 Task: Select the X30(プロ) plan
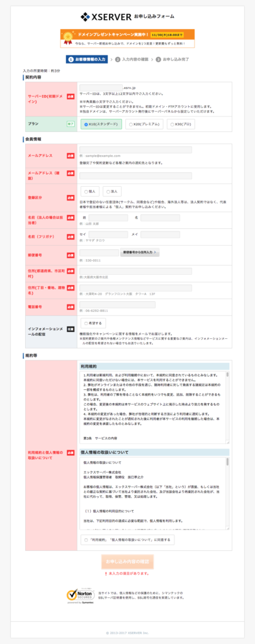[181, 124]
